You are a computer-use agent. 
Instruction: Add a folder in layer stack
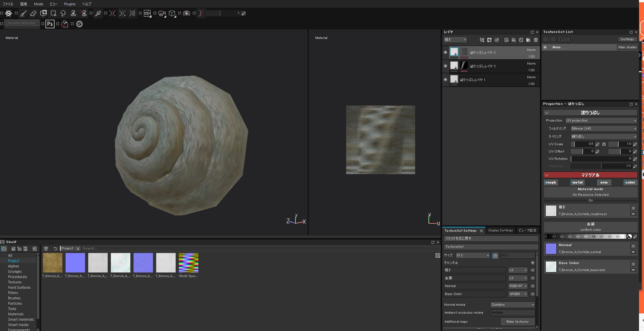coord(528,40)
